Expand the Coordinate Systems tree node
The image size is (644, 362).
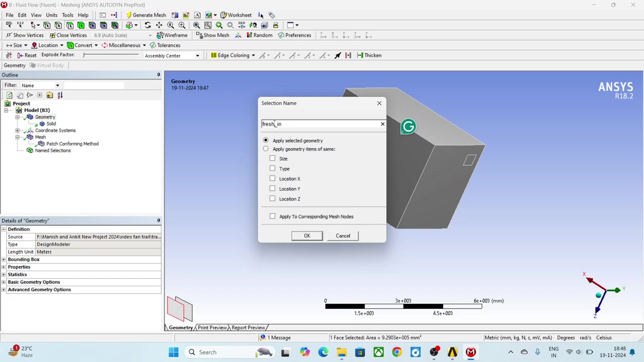point(17,130)
